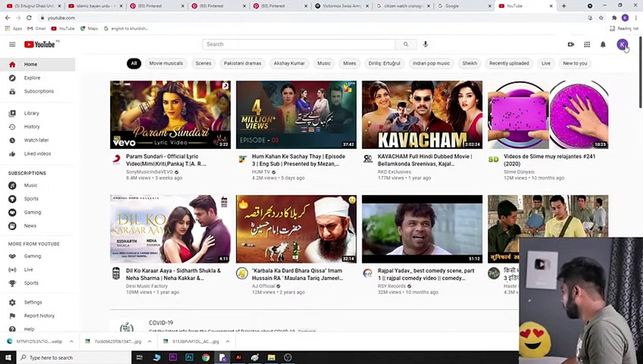Open the purple K account avatar

coord(622,44)
